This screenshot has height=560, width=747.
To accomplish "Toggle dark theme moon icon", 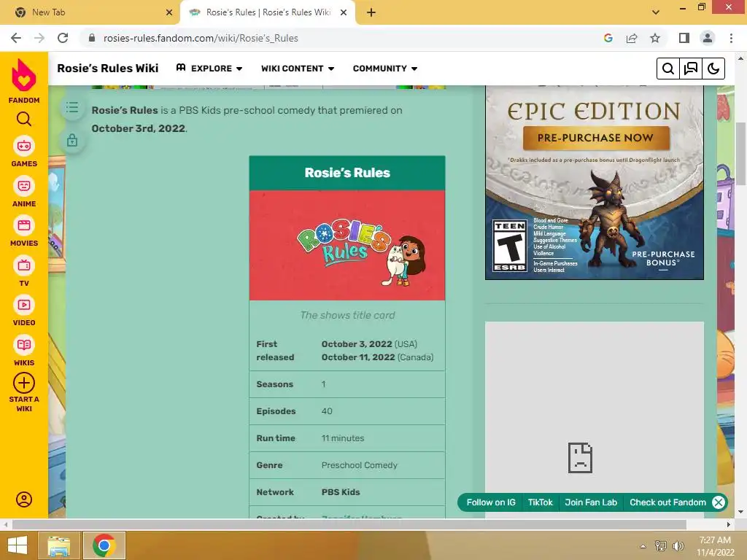I will point(713,69).
